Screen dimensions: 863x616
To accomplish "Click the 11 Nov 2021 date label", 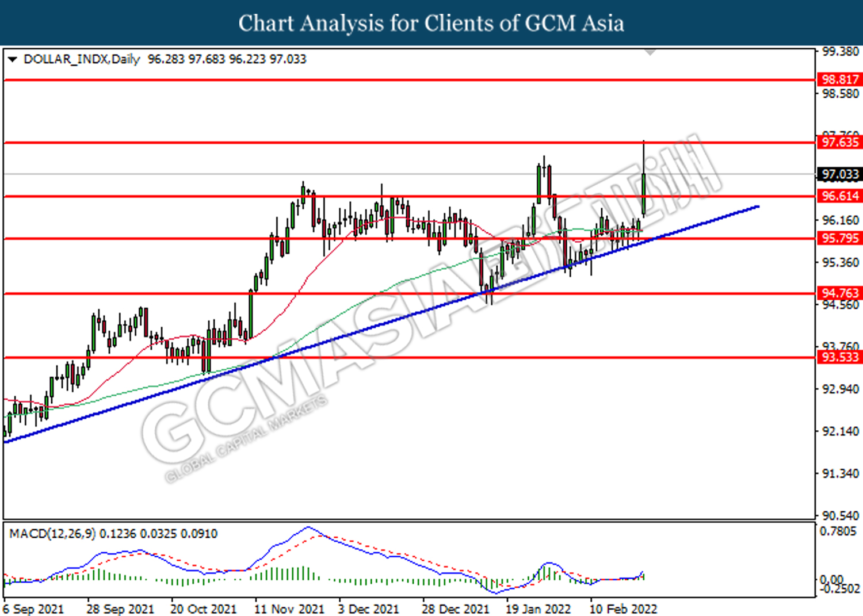I will 289,609.
